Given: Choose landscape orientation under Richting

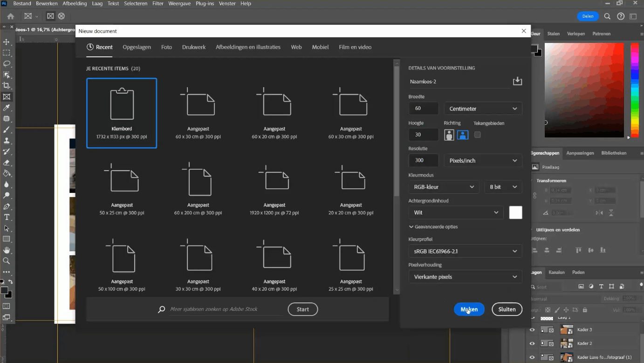Looking at the screenshot, I should pyautogui.click(x=463, y=135).
